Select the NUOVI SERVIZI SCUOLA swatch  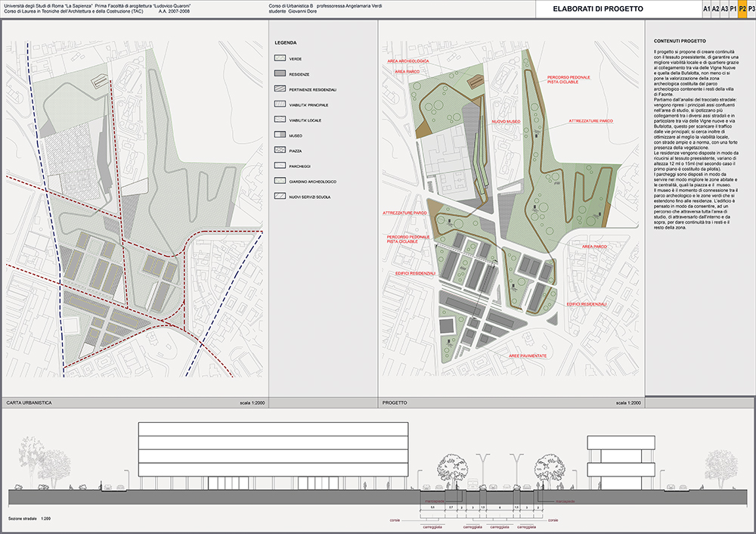point(280,197)
